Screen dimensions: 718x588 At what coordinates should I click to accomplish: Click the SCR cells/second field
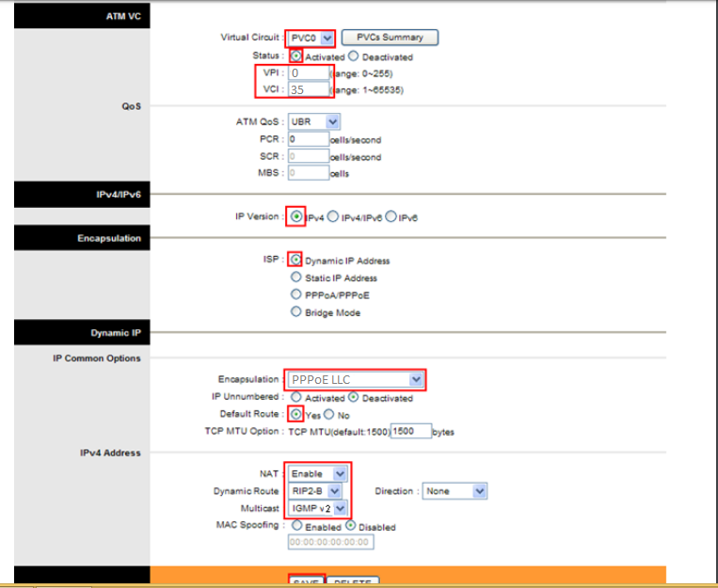[308, 156]
